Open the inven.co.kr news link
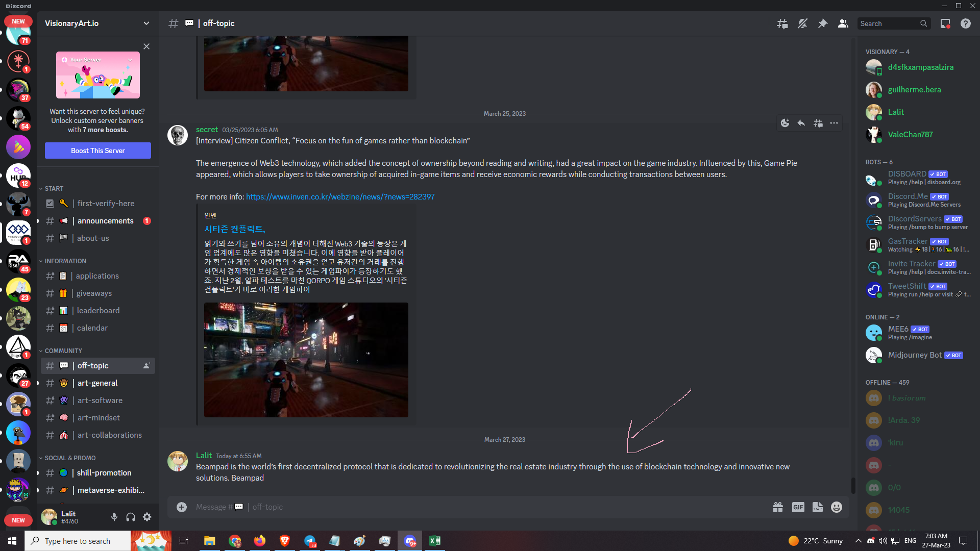 point(340,197)
